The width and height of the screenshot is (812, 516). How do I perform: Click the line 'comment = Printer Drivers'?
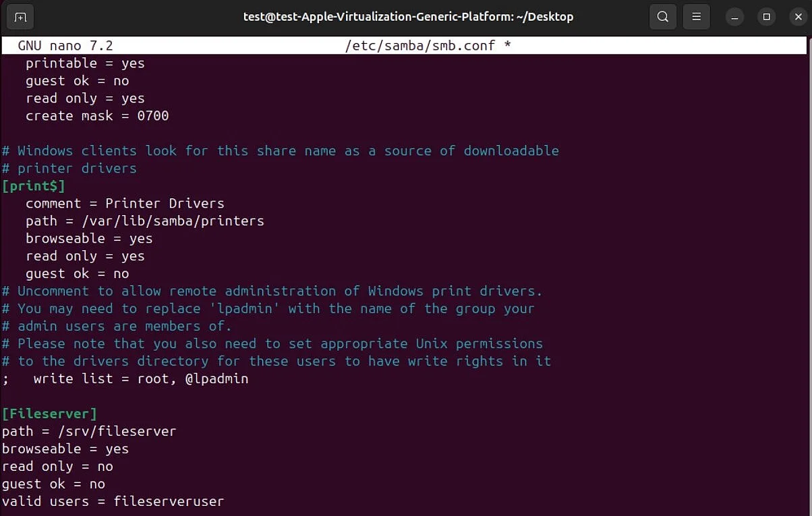point(125,203)
